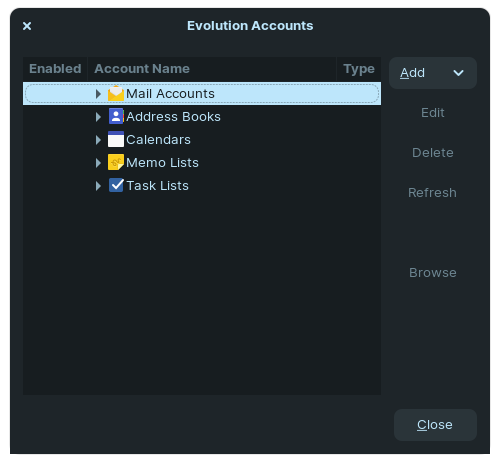Open the Add dropdown chevron
Screen dimensions: 500x464
(459, 73)
